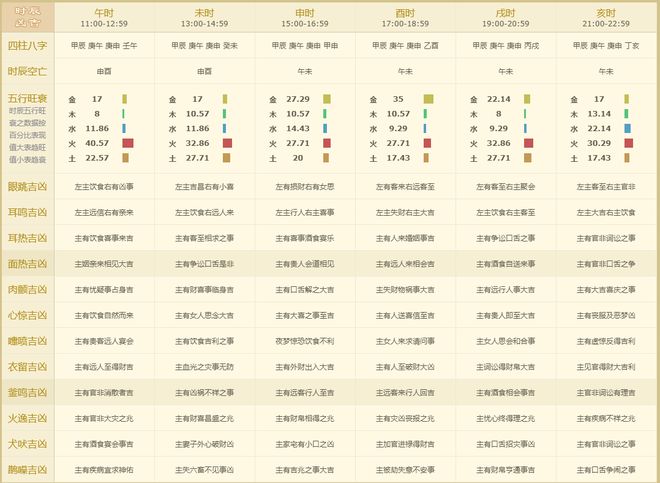Click the 甲辰 庚午 庚申 癸未 cell
This screenshot has width=660, height=483.
205,45
